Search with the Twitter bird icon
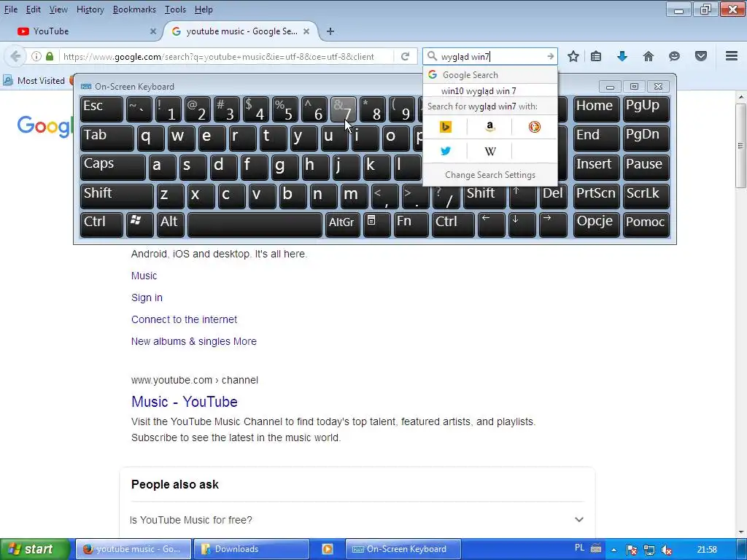The height and width of the screenshot is (560, 747). coord(446,151)
